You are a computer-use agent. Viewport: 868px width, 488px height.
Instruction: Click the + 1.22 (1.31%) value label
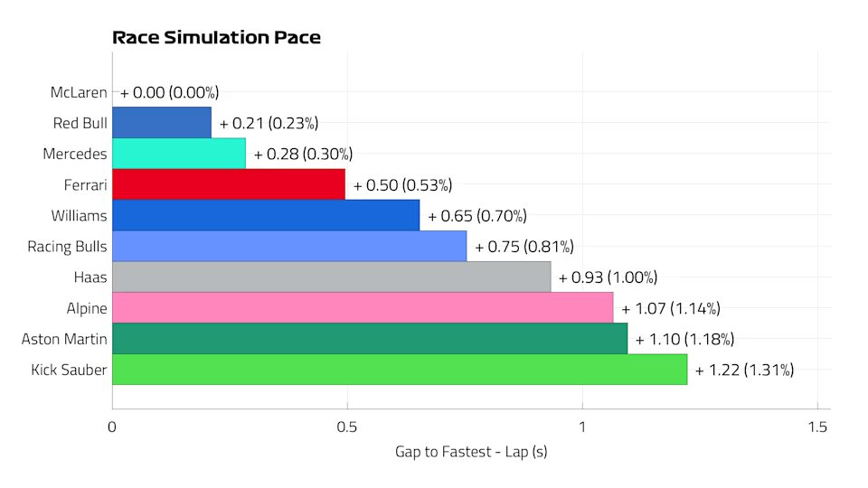tap(744, 370)
